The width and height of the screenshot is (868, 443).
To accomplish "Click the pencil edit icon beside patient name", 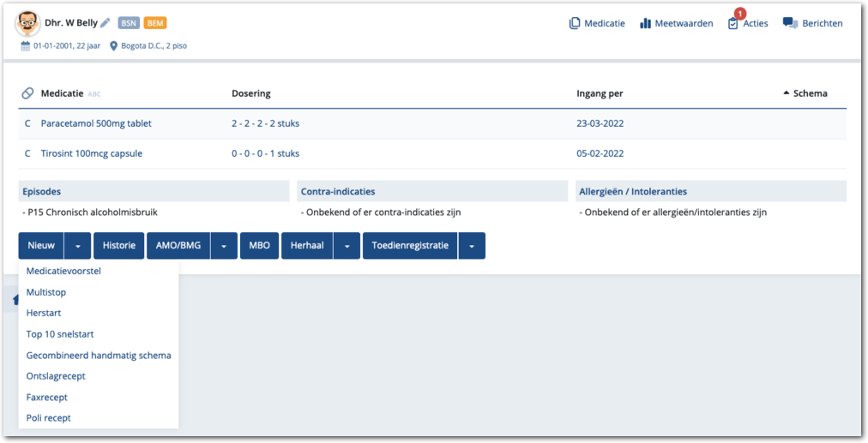I will (x=105, y=23).
